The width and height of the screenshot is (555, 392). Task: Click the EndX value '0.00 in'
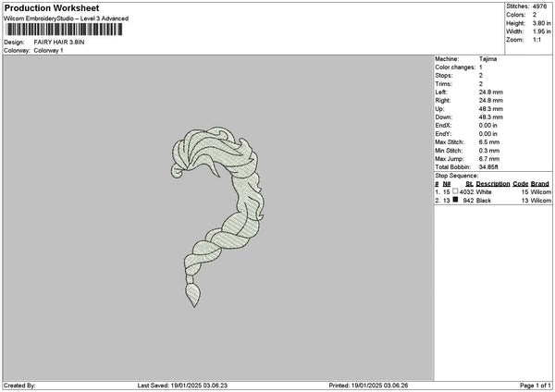coord(488,126)
